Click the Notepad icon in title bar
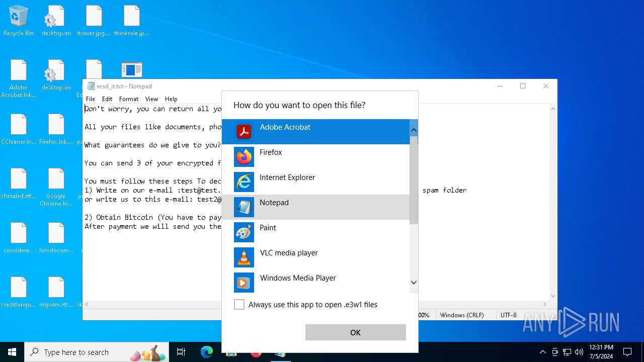Viewport: 644px width, 362px height. (91, 86)
